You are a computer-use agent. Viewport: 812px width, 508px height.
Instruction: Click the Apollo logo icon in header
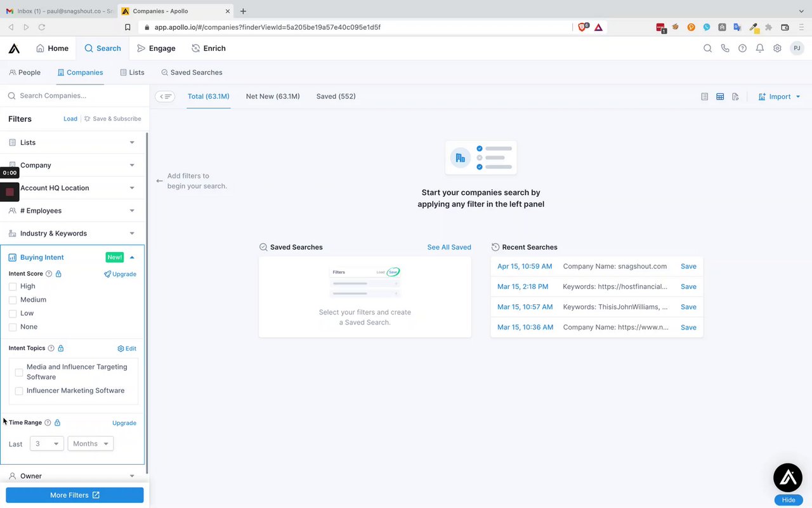[x=14, y=48]
